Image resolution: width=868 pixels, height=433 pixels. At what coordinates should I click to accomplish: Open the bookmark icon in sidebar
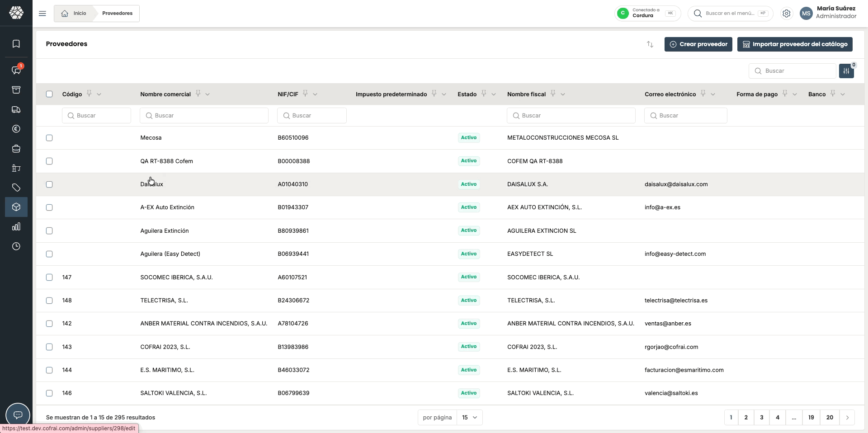pos(16,44)
